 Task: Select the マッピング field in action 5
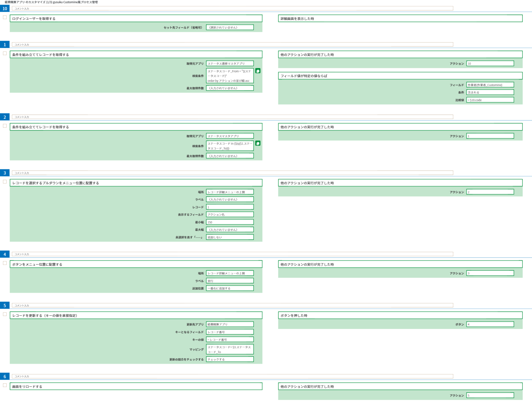(x=230, y=349)
